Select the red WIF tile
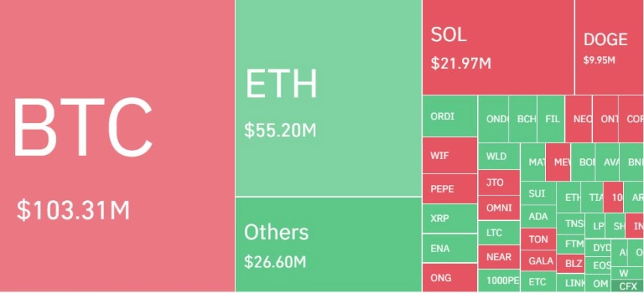644x293 pixels. [x=450, y=155]
